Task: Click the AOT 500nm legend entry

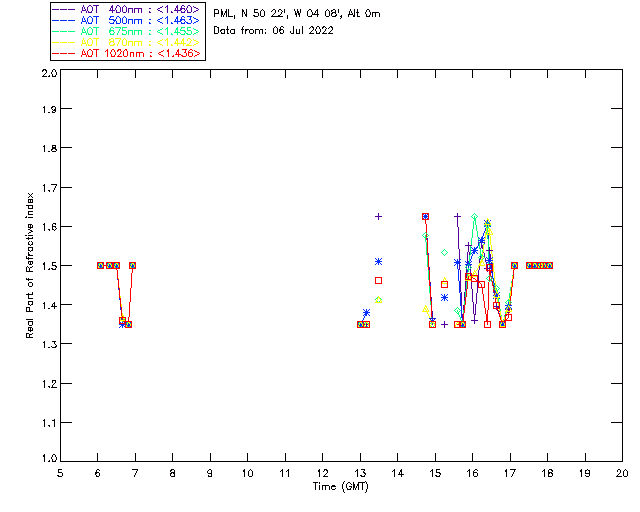Action: (x=126, y=20)
